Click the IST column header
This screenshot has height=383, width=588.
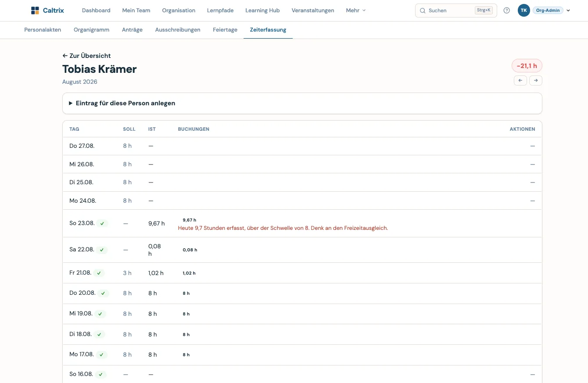[152, 129]
